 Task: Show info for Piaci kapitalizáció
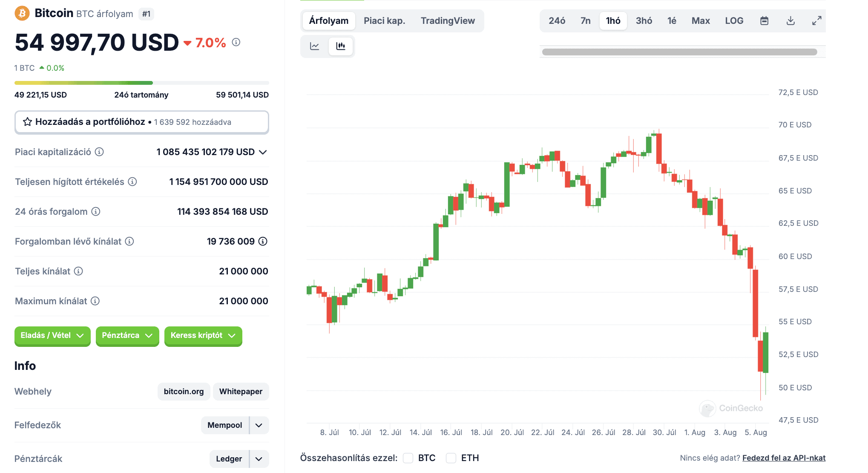point(99,152)
